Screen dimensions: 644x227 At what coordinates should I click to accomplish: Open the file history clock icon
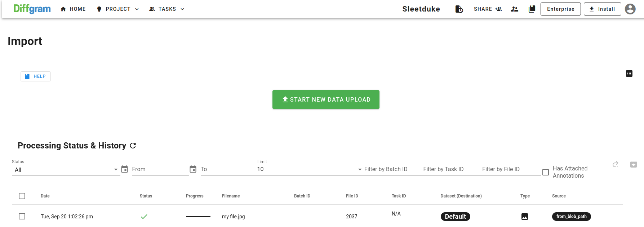coord(459,9)
